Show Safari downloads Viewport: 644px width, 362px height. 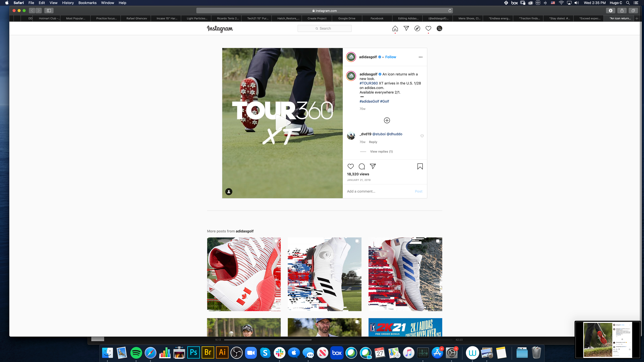tap(610, 11)
